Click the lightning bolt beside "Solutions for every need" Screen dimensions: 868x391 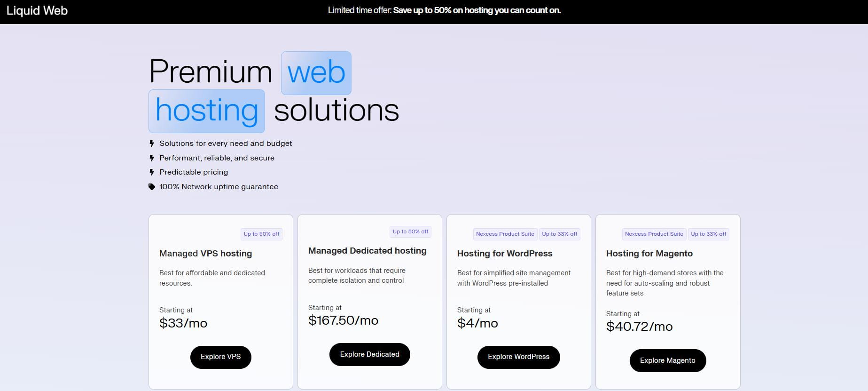pos(152,144)
